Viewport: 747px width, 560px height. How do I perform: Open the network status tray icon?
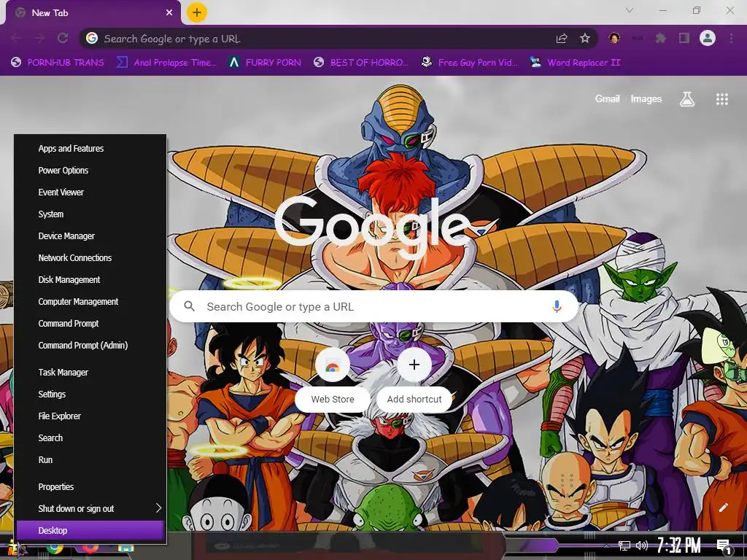[x=624, y=545]
